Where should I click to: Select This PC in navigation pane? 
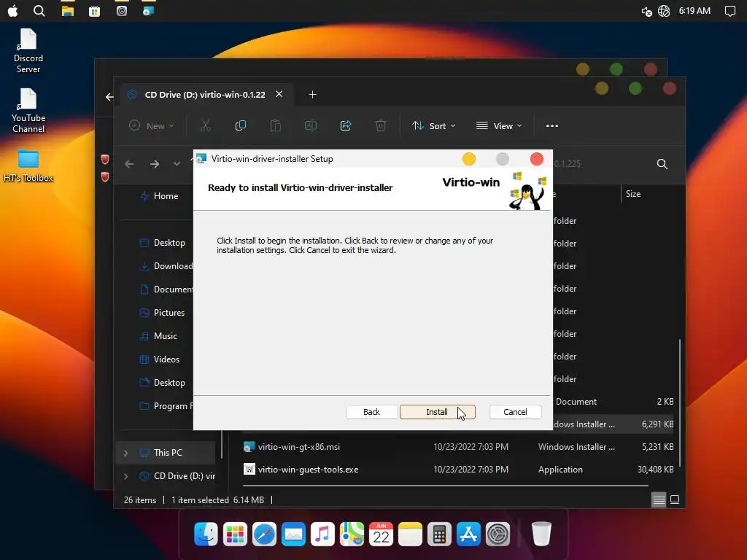coord(166,452)
